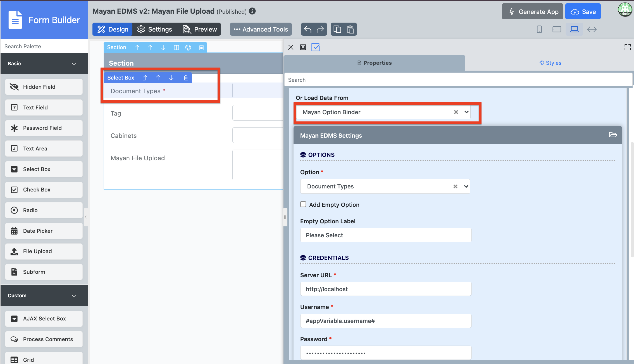Click the panel dock window icon
This screenshot has height=364, width=634.
(x=303, y=47)
